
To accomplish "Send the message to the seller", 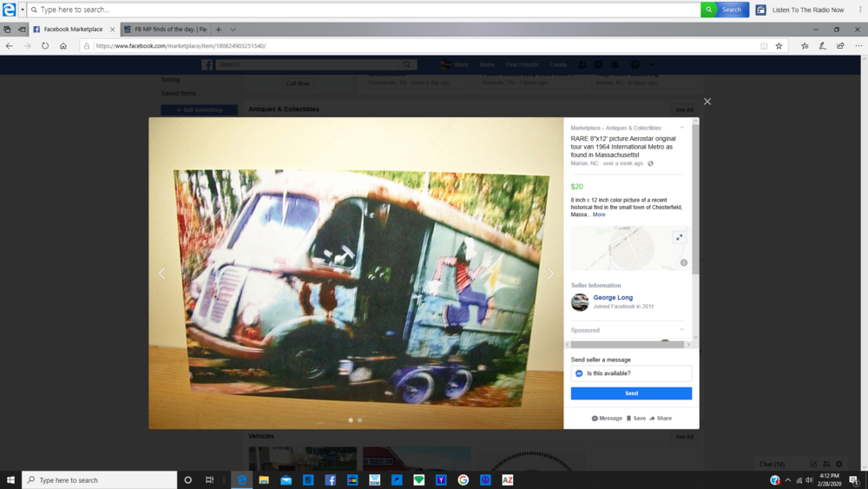I will pos(631,393).
